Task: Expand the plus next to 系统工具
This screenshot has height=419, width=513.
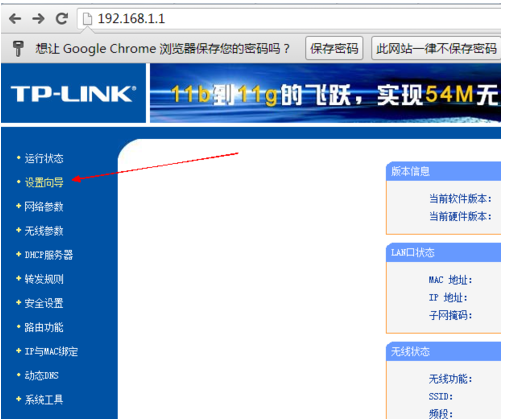Action: (x=19, y=399)
